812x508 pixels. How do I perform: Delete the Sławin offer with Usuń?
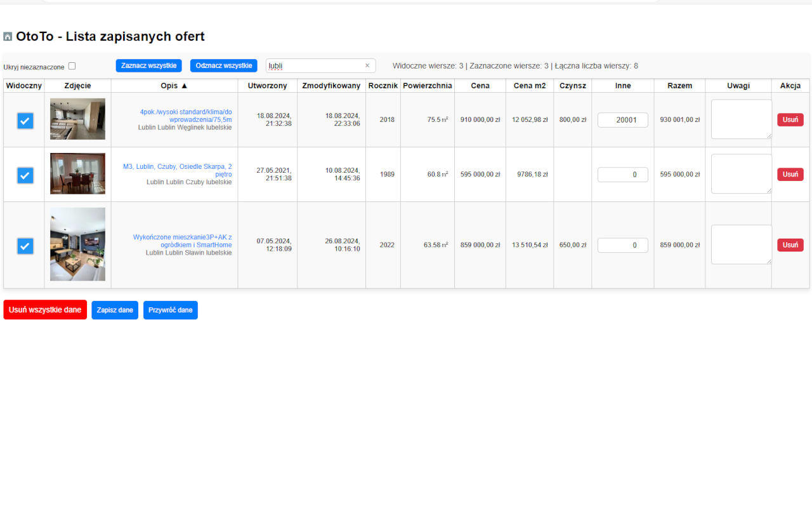tap(790, 245)
